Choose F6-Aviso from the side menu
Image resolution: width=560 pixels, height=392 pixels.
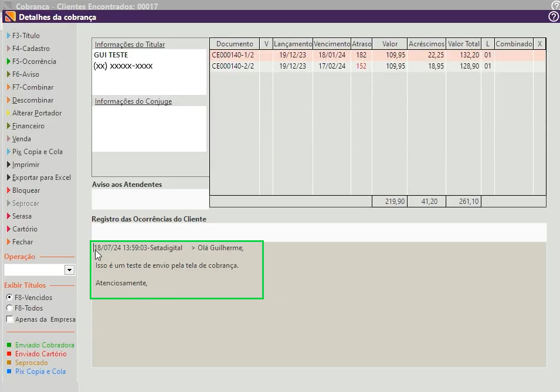pos(26,74)
